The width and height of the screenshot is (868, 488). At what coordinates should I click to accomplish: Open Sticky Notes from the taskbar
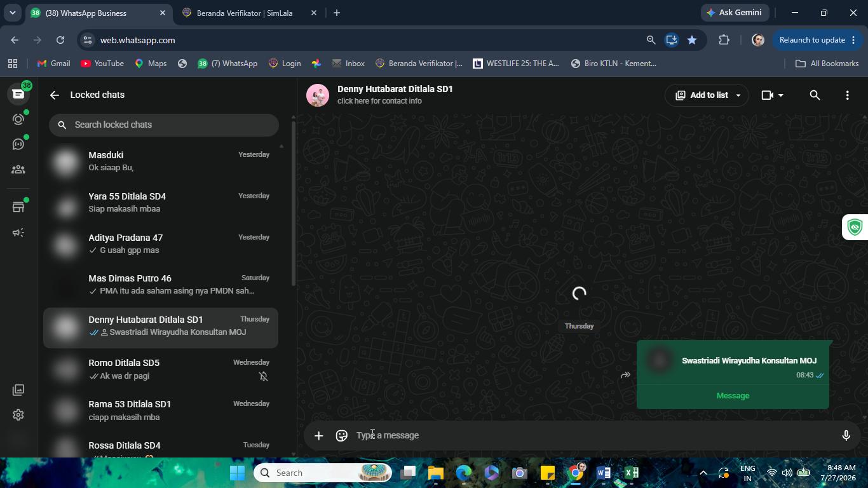548,473
